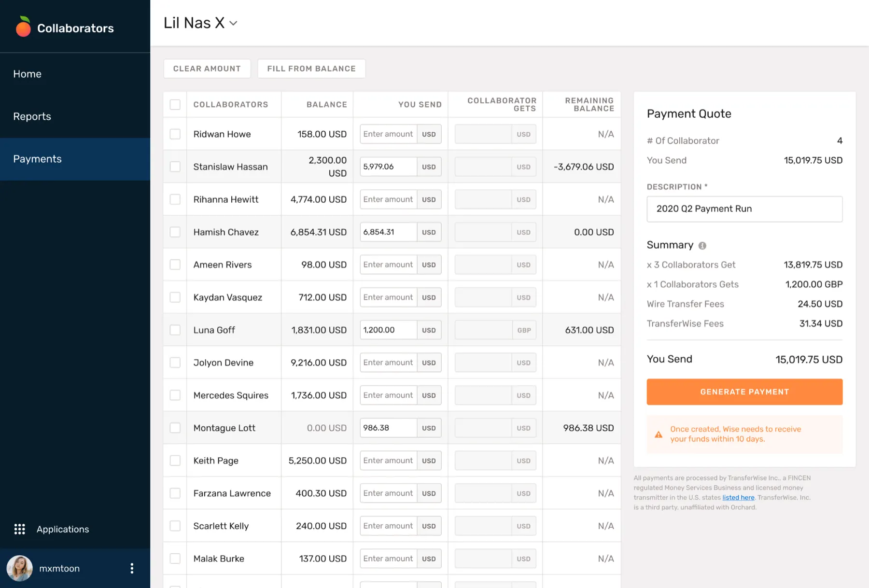
Task: Click the GBP collaborator gets field for Luna Goff
Action: 495,330
